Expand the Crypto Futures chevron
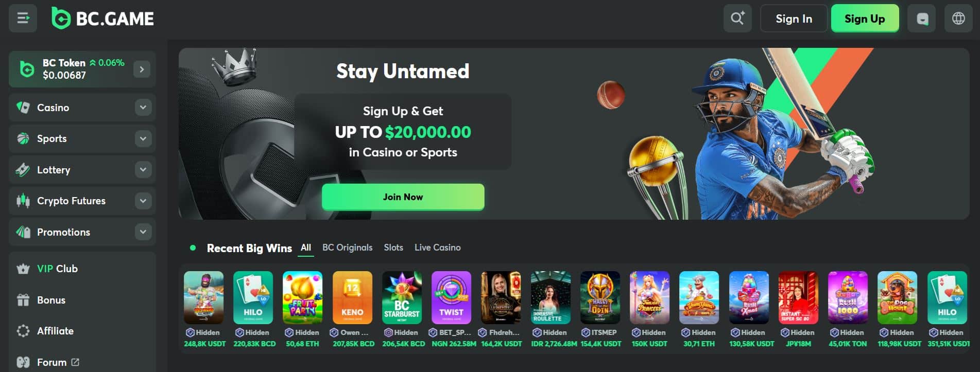This screenshot has height=372, width=980. click(x=143, y=201)
